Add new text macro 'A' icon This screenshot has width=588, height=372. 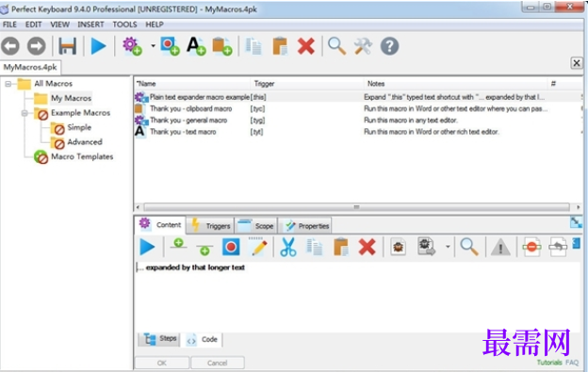click(x=196, y=46)
